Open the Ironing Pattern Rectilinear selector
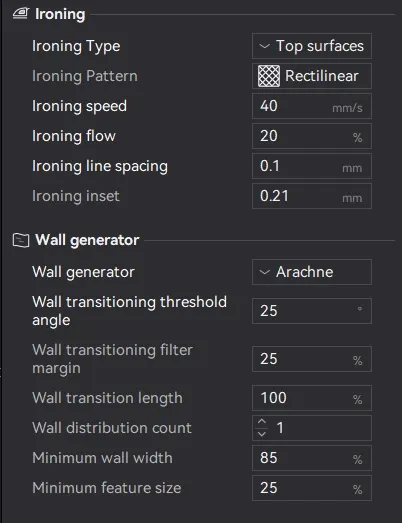402x523 pixels. (312, 76)
